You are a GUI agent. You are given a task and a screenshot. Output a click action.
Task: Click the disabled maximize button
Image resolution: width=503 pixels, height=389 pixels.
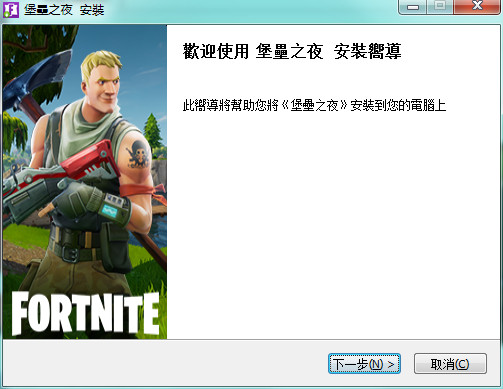[440, 7]
